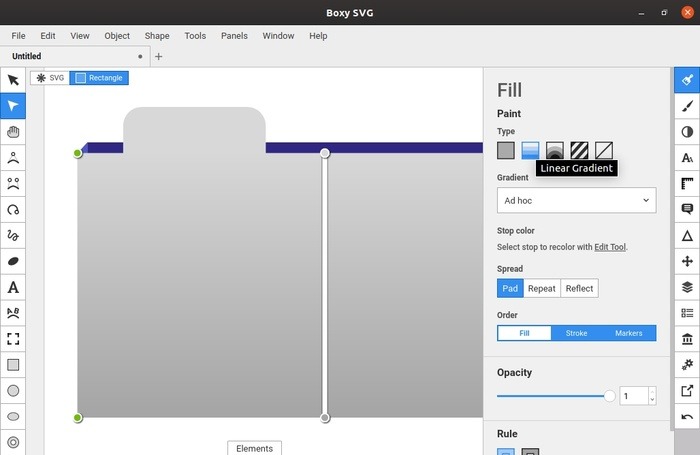
Task: Click the Opacity slider handle
Action: tap(609, 396)
